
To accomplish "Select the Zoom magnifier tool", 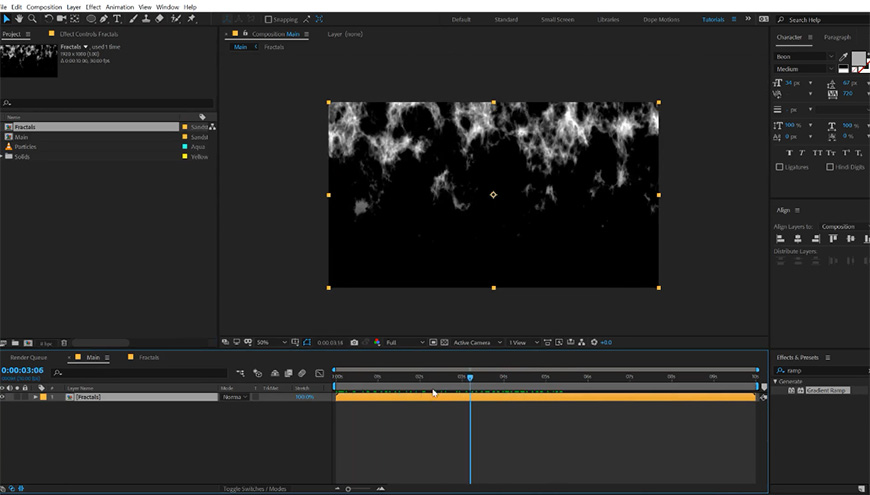I will (x=31, y=19).
